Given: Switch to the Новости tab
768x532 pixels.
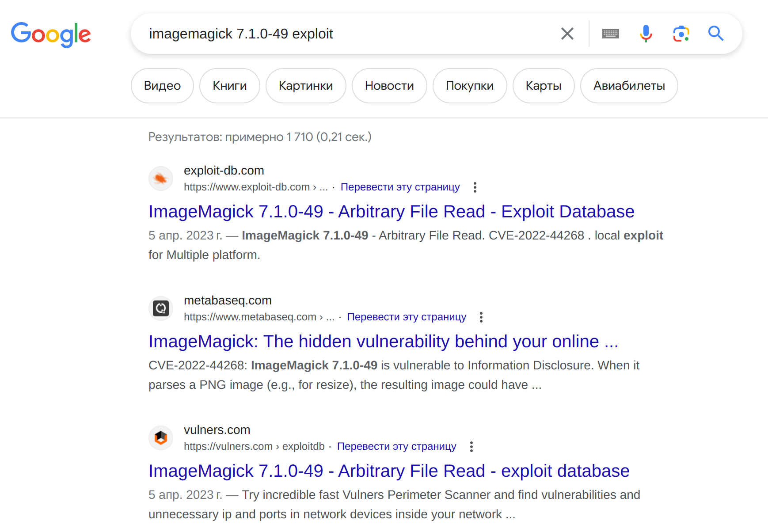Looking at the screenshot, I should click(389, 86).
